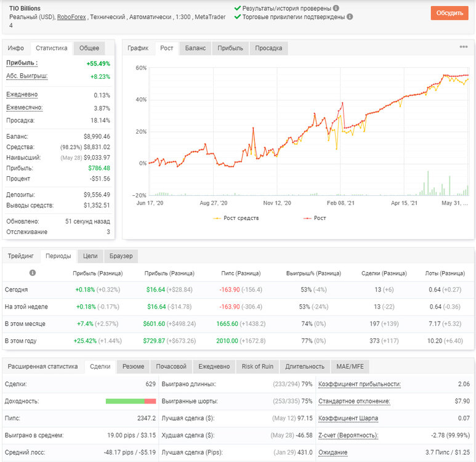Click info icon beside trading privileges confirmed
This screenshot has height=462, width=476.
click(350, 17)
